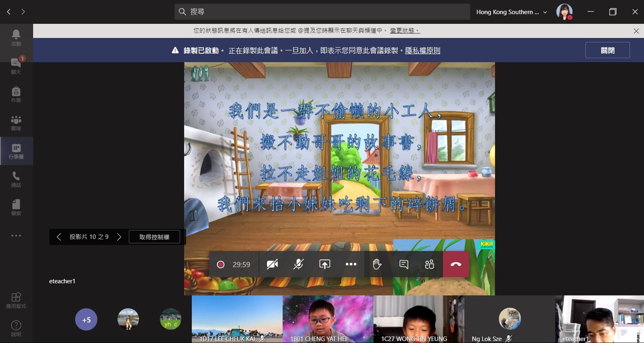Open Chat with unread badge
Screen dimensions: 644x343
click(x=16, y=66)
